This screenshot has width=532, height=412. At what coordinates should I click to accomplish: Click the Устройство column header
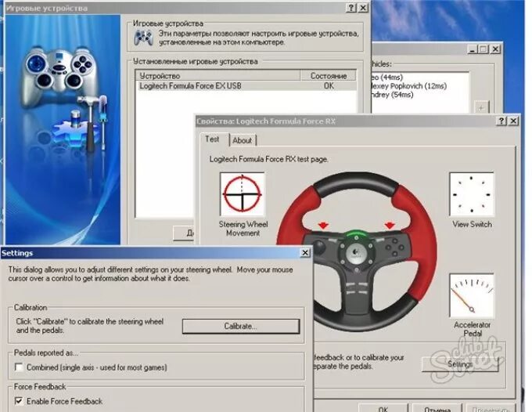pos(217,76)
